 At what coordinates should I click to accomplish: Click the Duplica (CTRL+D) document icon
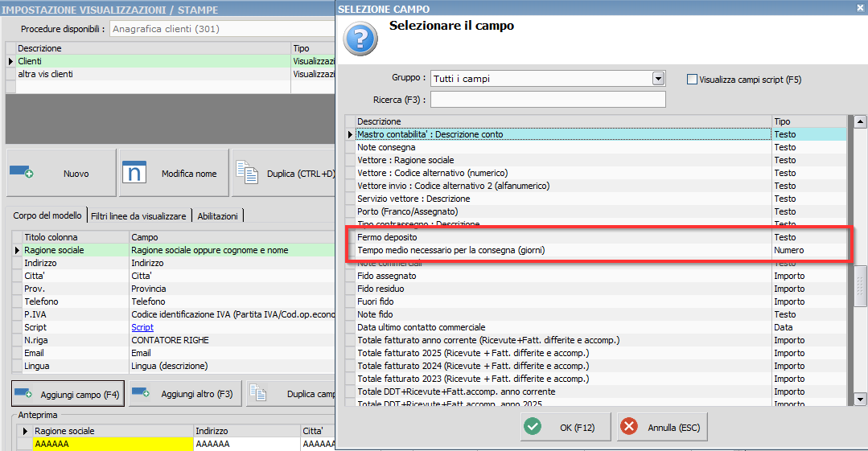[x=247, y=172]
